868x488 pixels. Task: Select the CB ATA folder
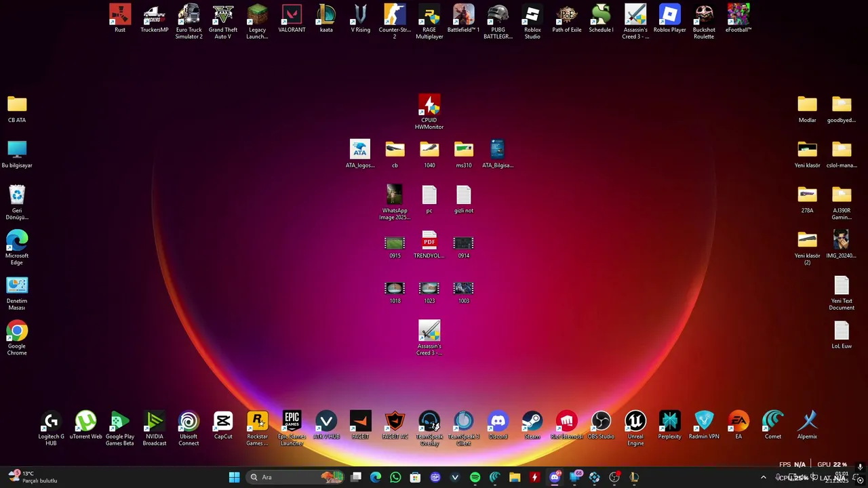coord(17,108)
